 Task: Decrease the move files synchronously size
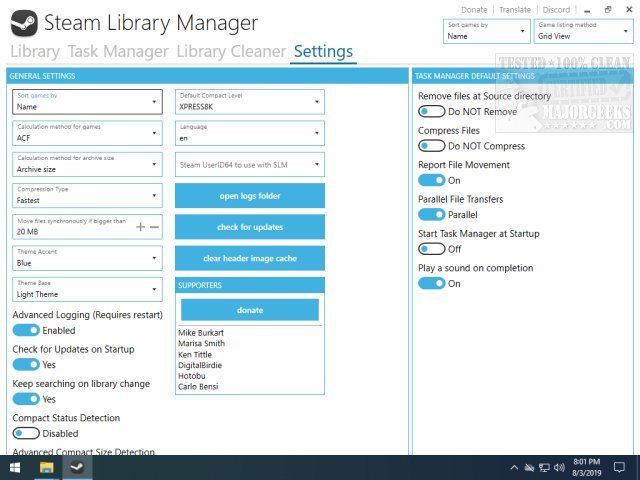tap(154, 227)
